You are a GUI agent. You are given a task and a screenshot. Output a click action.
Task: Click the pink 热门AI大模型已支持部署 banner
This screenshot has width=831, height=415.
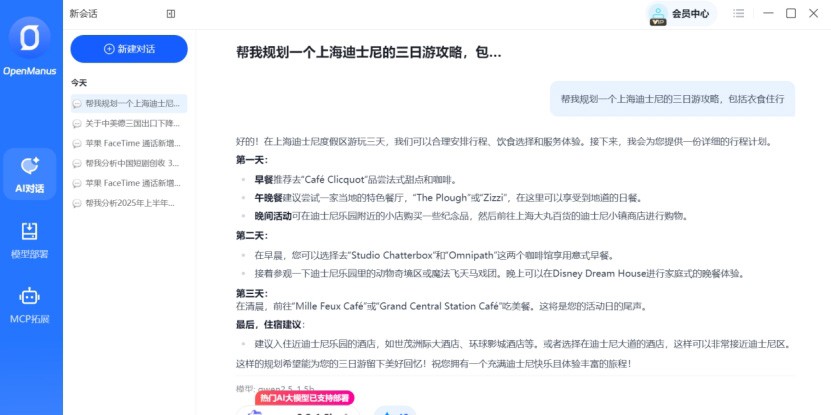point(311,398)
